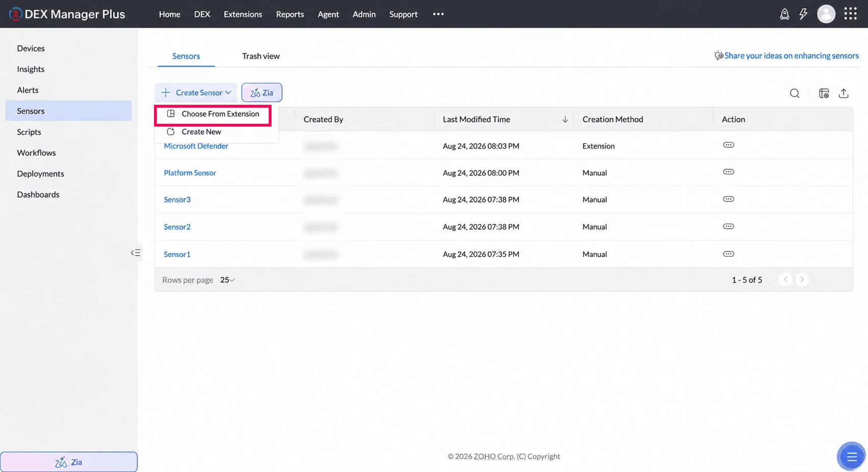Go to Dashboards in sidebar
Image resolution: width=868 pixels, height=472 pixels.
(38, 194)
